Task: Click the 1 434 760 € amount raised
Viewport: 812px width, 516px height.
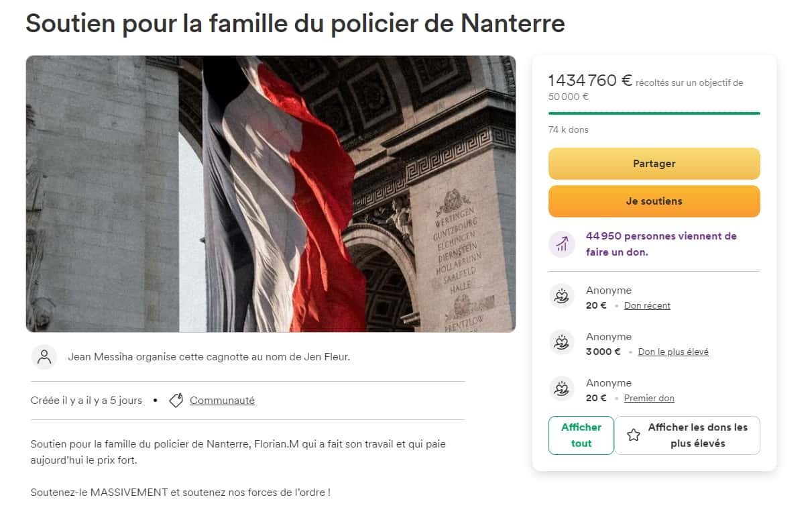Action: [589, 81]
